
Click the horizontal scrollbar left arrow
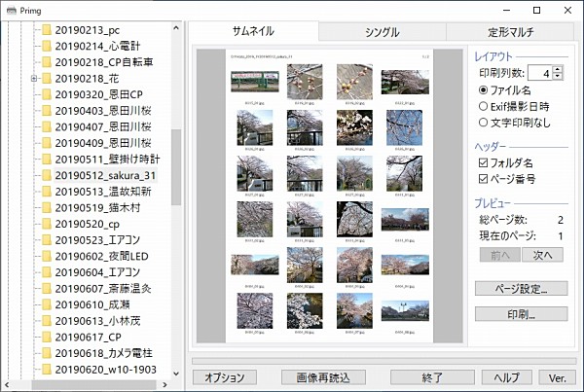[7, 384]
